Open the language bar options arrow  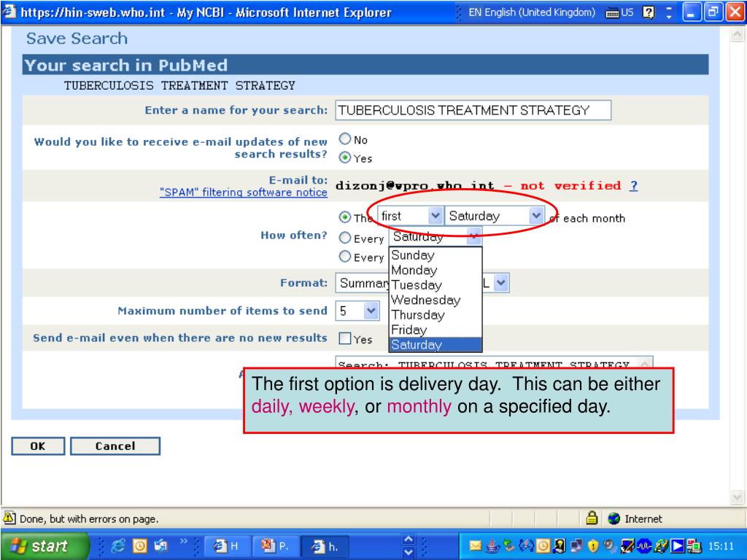(x=669, y=17)
